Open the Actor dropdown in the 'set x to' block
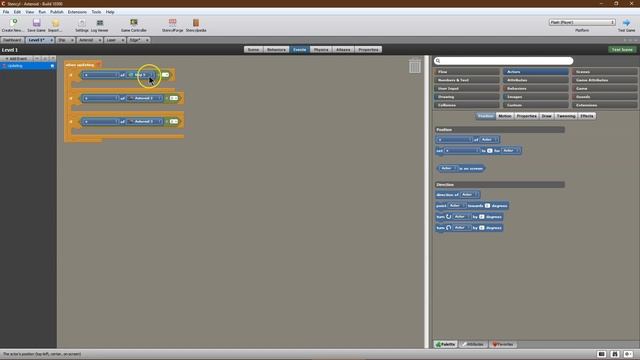The image size is (640, 360). (x=510, y=151)
